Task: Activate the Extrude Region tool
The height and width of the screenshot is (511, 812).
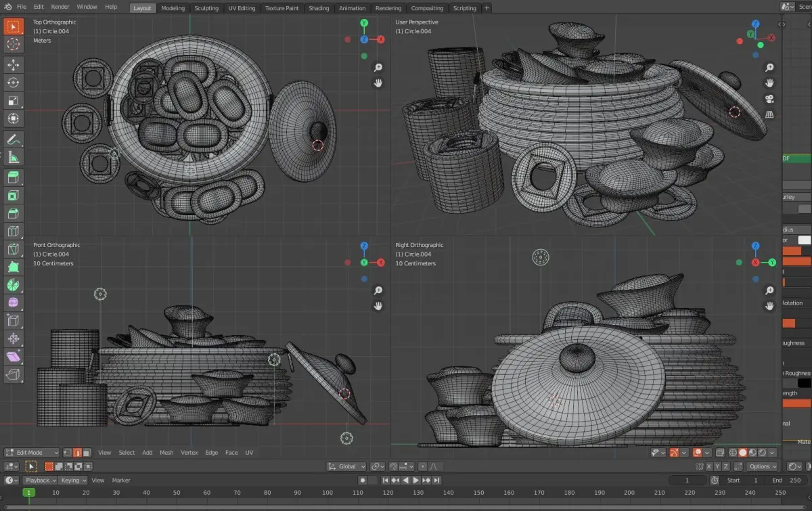Action: (13, 177)
